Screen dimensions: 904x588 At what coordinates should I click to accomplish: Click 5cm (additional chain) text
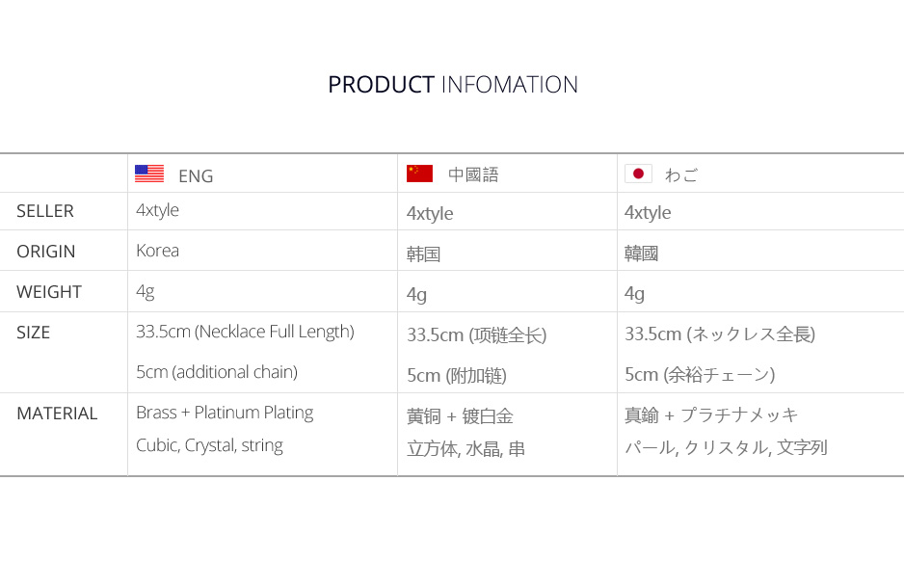[217, 372]
